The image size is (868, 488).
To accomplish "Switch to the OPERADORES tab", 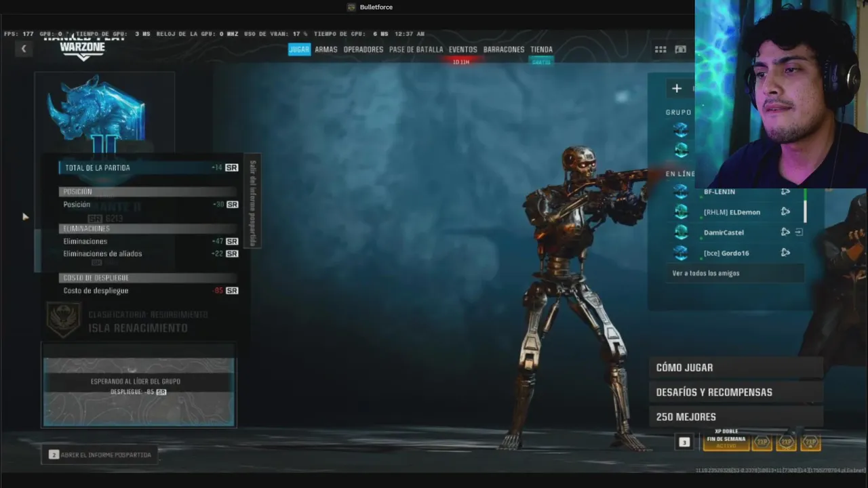I will click(x=363, y=49).
